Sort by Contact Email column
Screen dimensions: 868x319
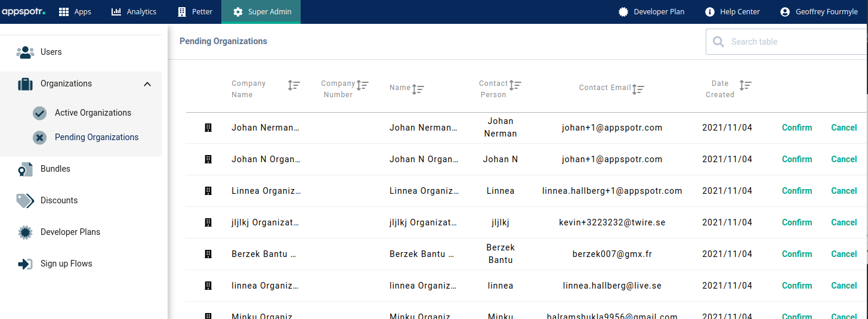point(638,89)
